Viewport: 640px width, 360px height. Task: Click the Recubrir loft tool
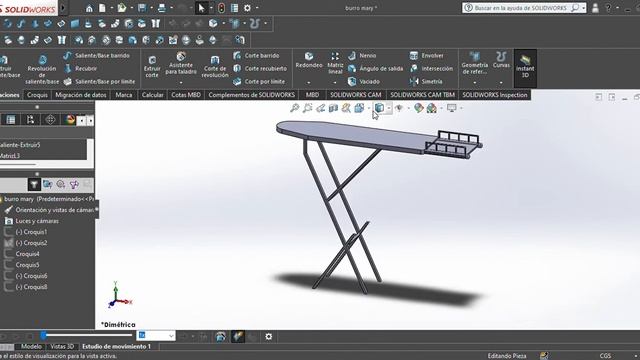point(80,69)
